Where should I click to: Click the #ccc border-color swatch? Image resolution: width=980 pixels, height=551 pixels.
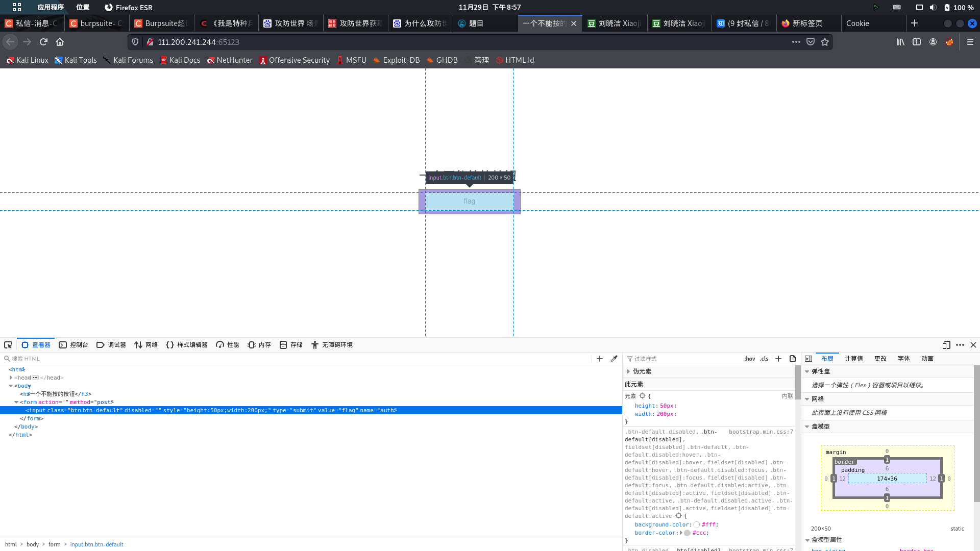click(x=687, y=533)
